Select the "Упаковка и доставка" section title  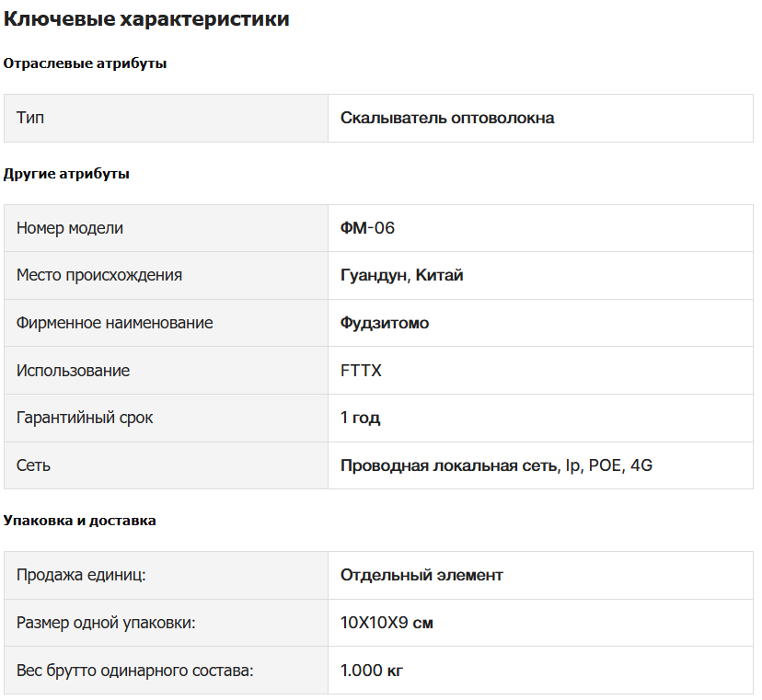pyautogui.click(x=80, y=521)
